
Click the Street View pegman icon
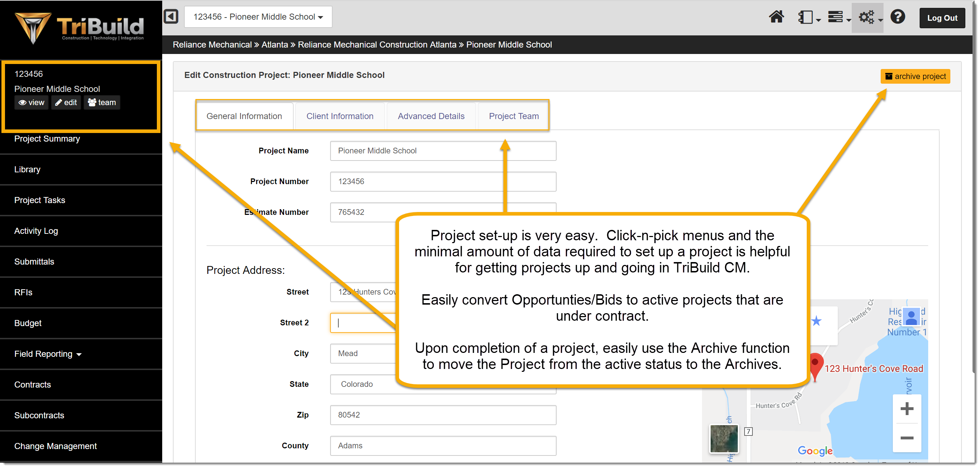911,317
